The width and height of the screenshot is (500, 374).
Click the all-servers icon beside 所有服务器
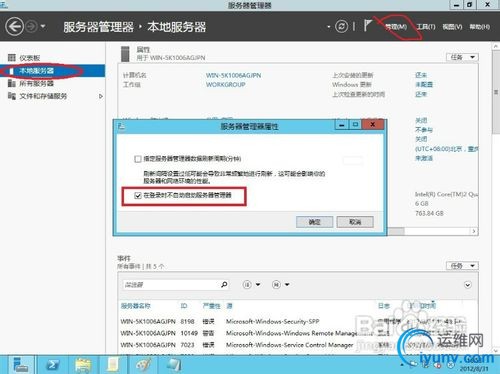(12, 83)
